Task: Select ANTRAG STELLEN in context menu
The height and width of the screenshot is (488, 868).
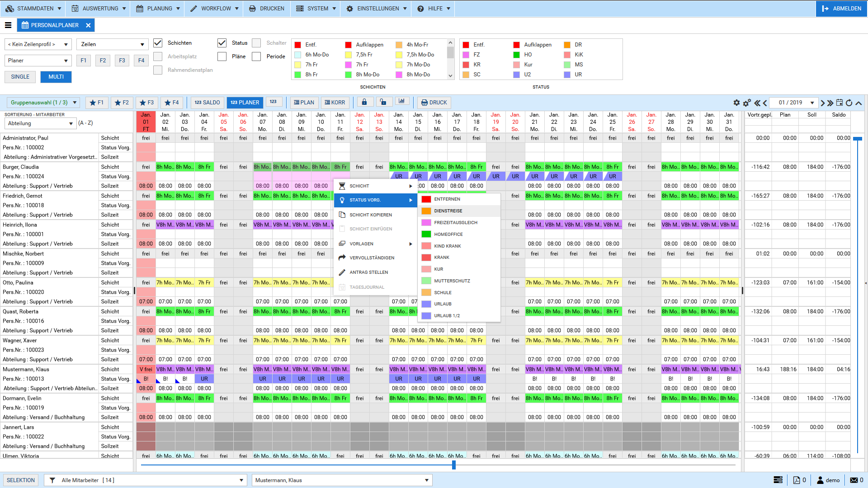Action: coord(375,272)
